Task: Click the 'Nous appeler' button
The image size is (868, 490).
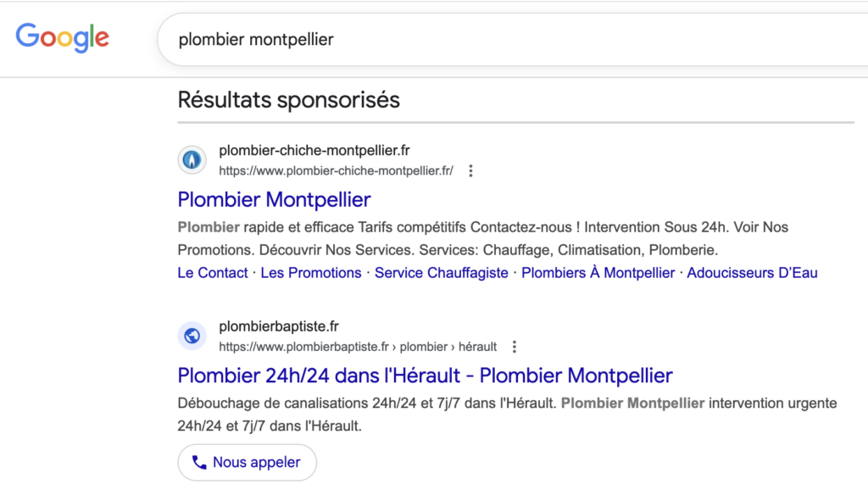Action: pyautogui.click(x=247, y=462)
